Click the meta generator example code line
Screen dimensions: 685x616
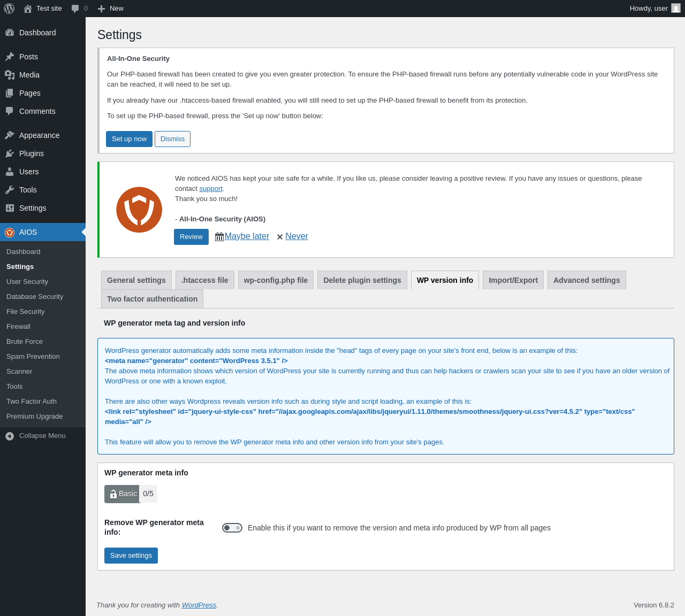[196, 361]
